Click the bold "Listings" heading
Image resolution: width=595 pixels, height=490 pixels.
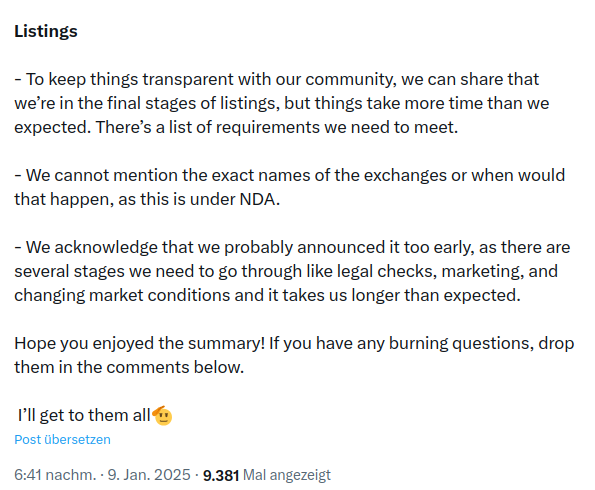point(46,31)
